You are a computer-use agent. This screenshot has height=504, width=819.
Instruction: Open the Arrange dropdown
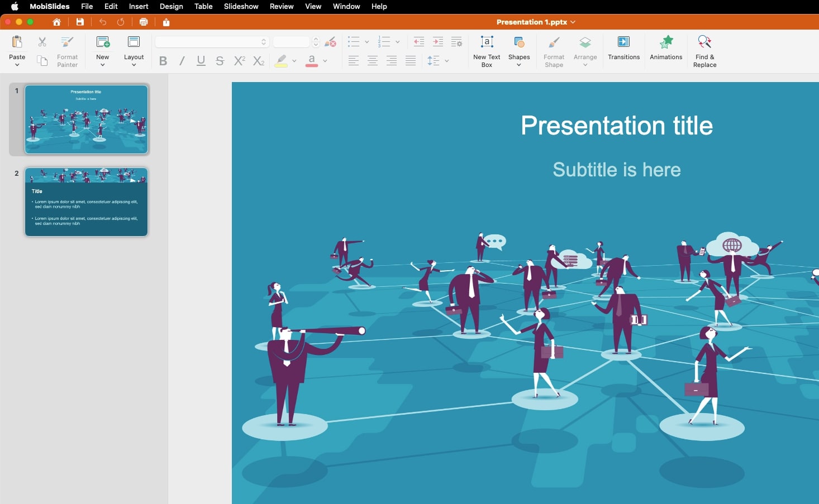(x=585, y=51)
